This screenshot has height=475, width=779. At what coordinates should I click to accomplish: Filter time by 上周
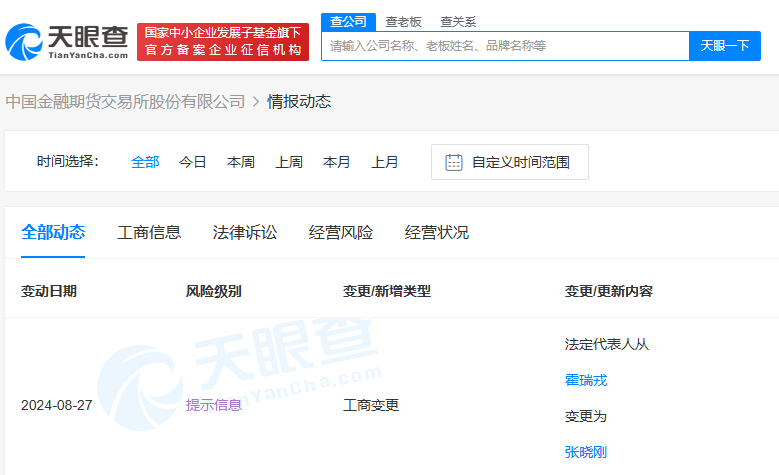[x=289, y=162]
